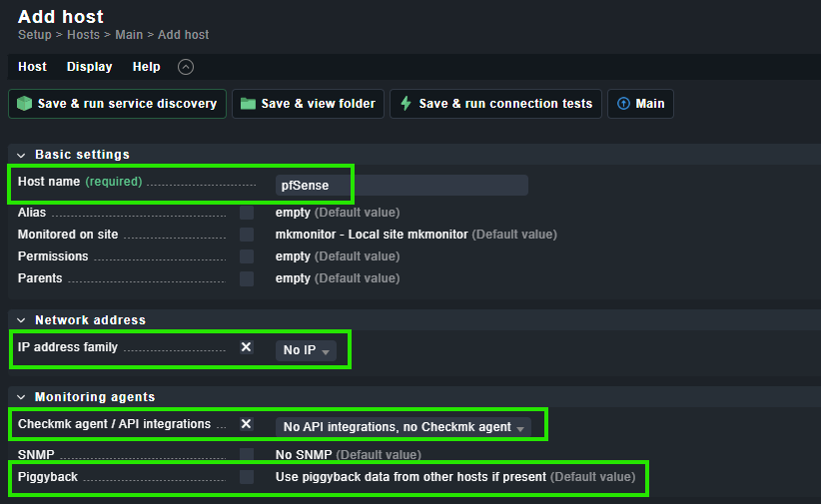Open the Checkmk agent integrations dropdown

tap(402, 427)
